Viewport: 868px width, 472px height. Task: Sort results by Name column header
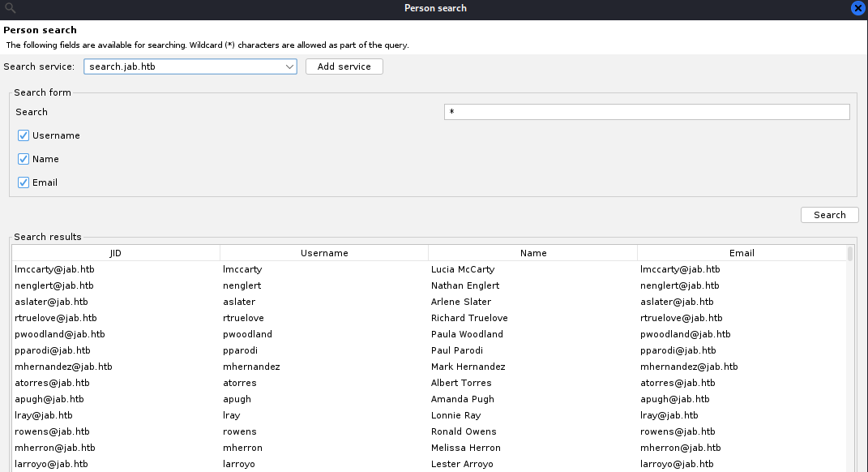tap(533, 253)
